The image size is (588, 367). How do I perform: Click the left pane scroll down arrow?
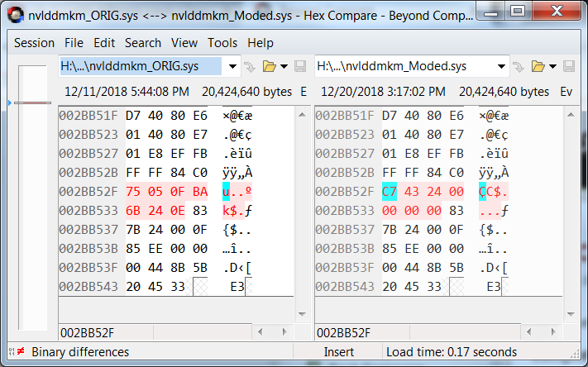[302, 314]
